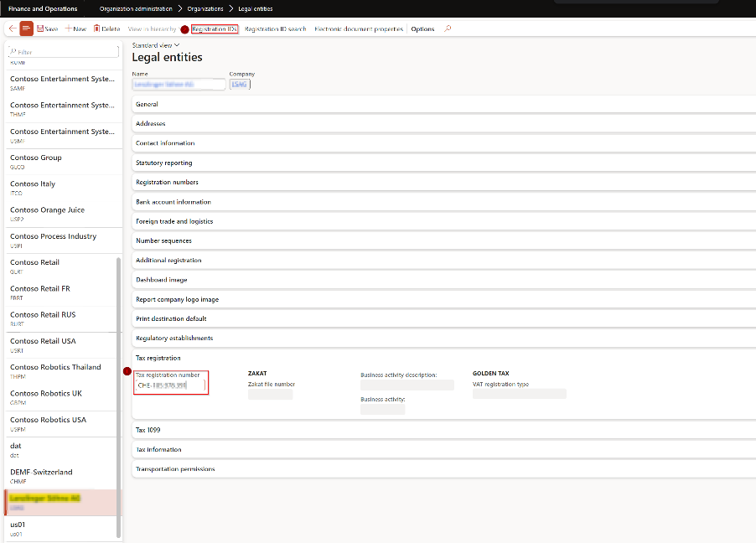Expand the Additional registration section
The width and height of the screenshot is (756, 543).
coord(443,261)
